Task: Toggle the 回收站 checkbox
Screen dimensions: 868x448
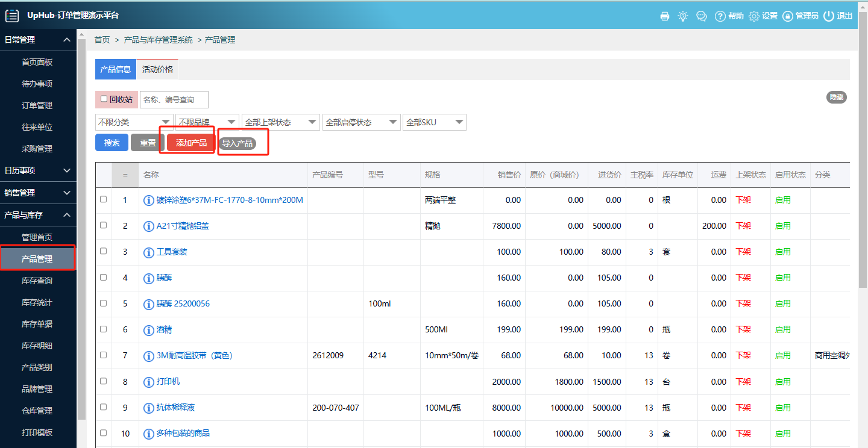Action: pyautogui.click(x=104, y=99)
